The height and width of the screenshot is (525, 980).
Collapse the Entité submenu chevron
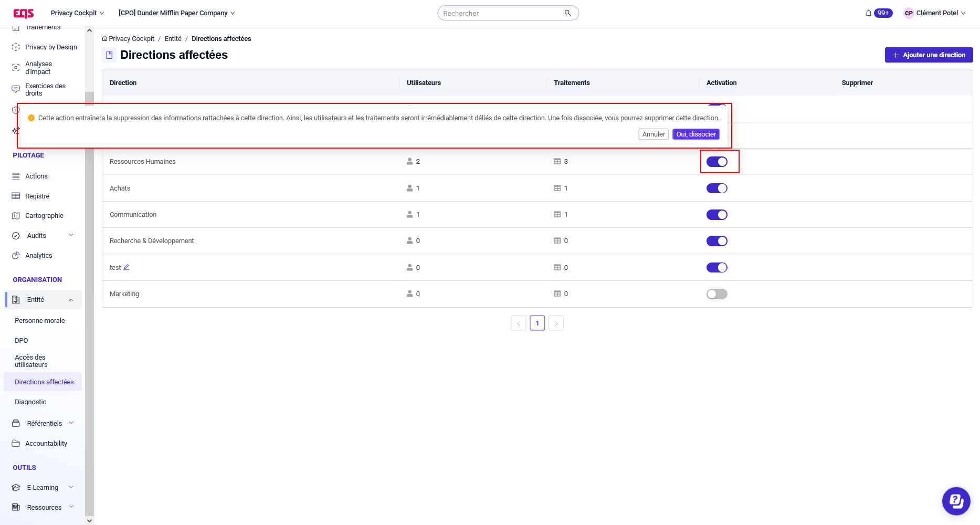click(x=71, y=300)
